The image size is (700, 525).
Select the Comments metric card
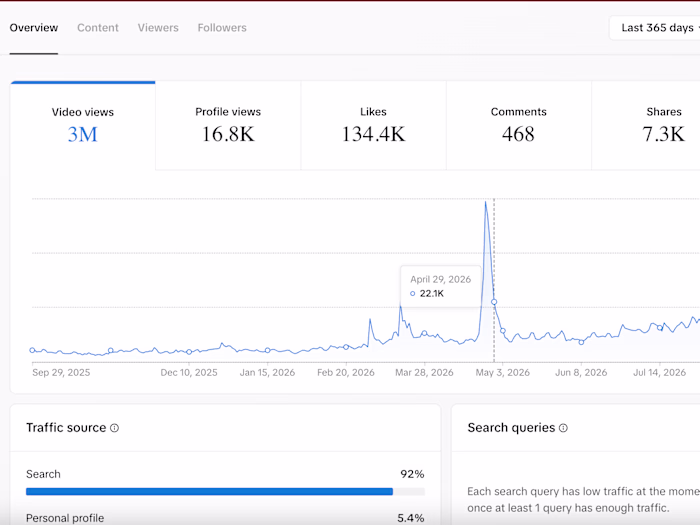pyautogui.click(x=519, y=126)
